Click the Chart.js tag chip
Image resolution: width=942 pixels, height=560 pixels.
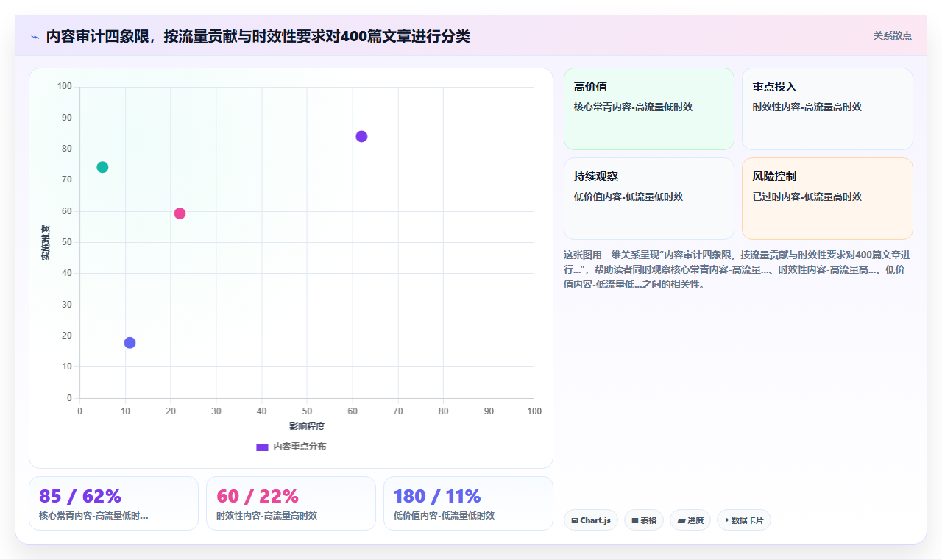[x=591, y=520]
